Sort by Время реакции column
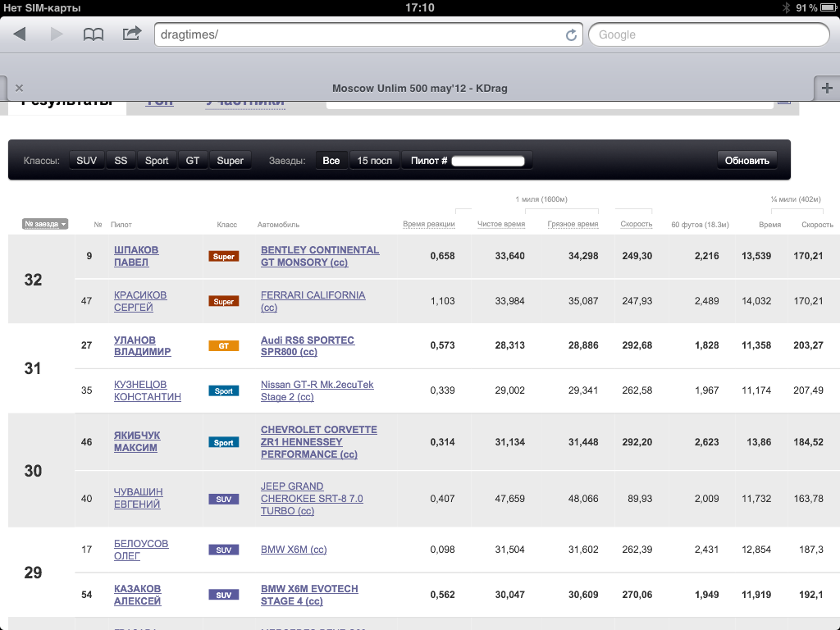840x630 pixels. click(428, 225)
